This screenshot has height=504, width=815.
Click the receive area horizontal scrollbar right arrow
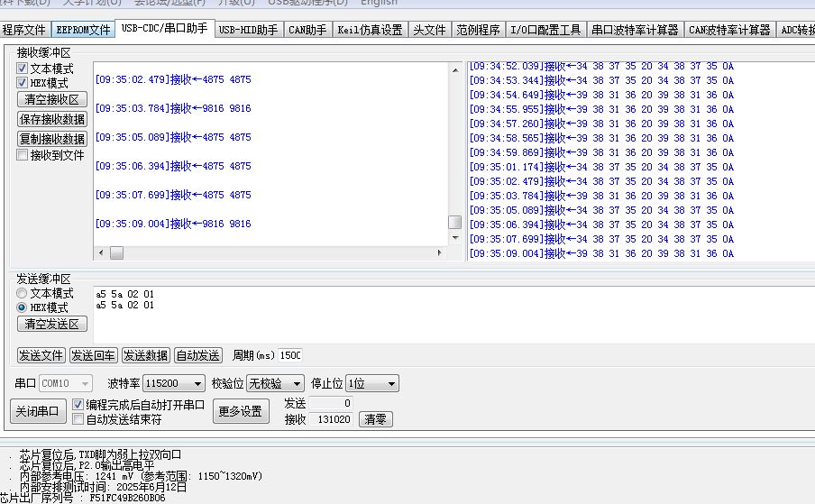[x=440, y=252]
